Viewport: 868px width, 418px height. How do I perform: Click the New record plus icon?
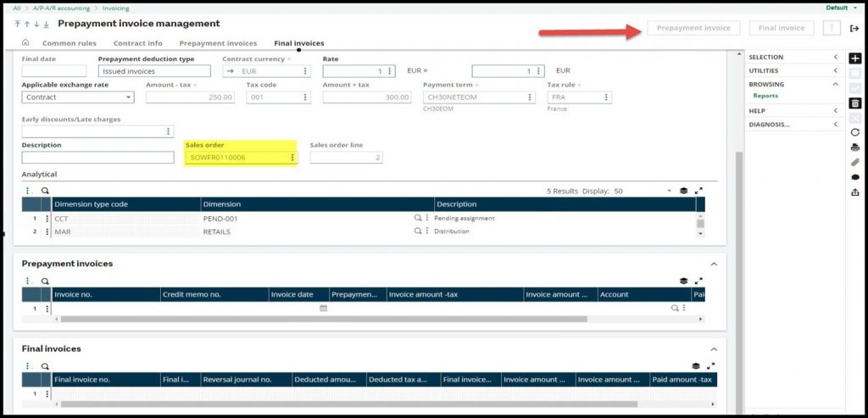[x=854, y=59]
